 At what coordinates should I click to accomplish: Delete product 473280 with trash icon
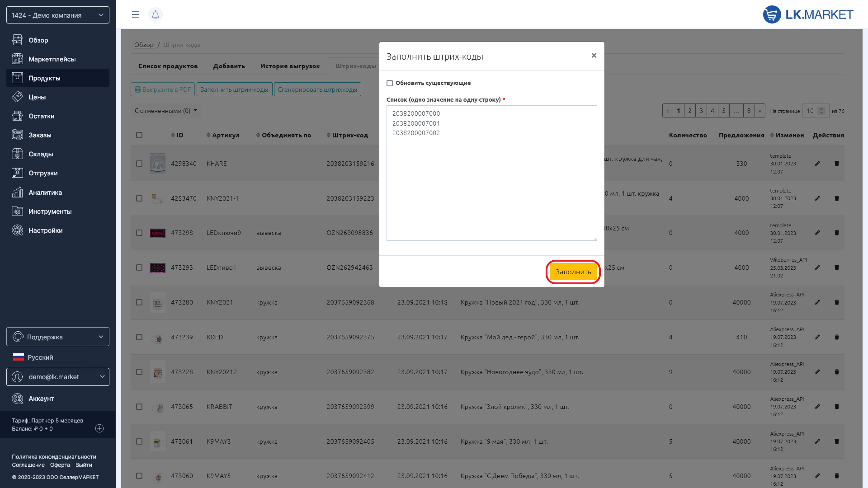pyautogui.click(x=836, y=302)
